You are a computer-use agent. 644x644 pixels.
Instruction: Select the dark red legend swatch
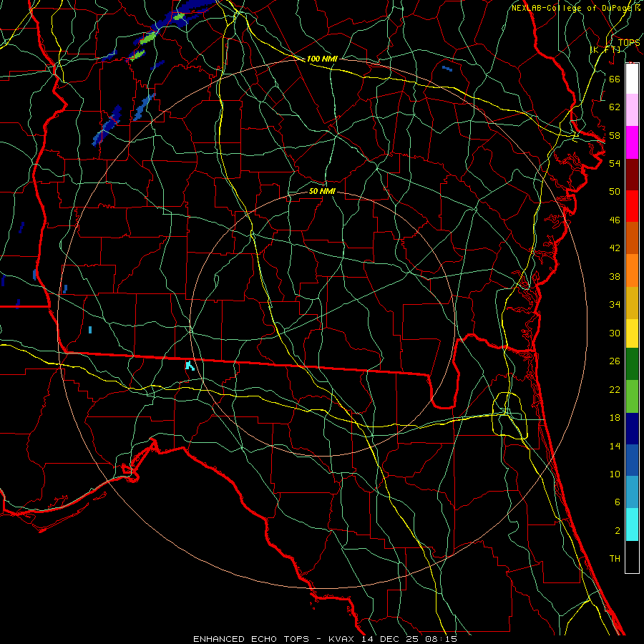632,174
